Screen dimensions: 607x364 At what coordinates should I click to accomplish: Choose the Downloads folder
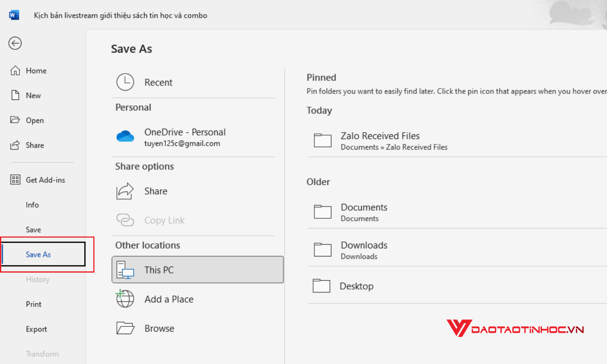(x=364, y=250)
